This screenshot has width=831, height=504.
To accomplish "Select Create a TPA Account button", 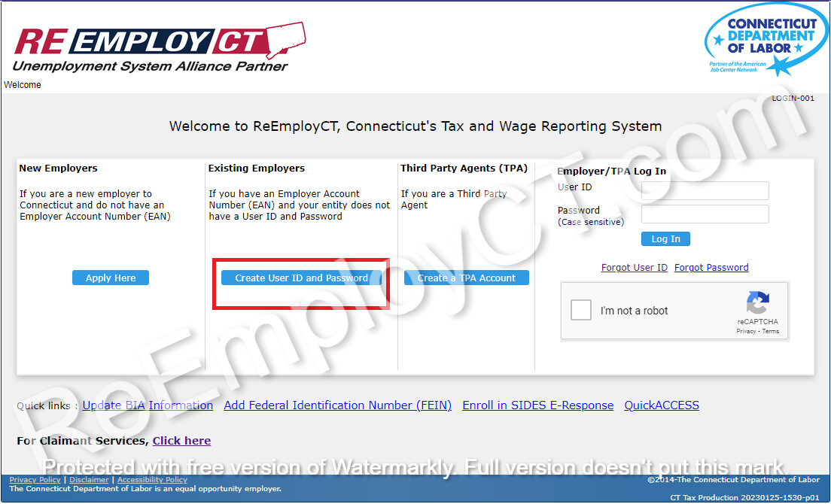I will pos(467,278).
